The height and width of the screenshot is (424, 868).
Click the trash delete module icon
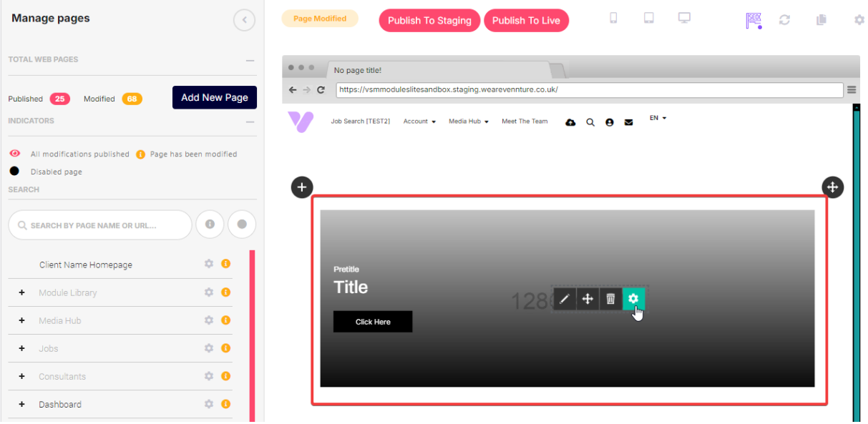610,299
